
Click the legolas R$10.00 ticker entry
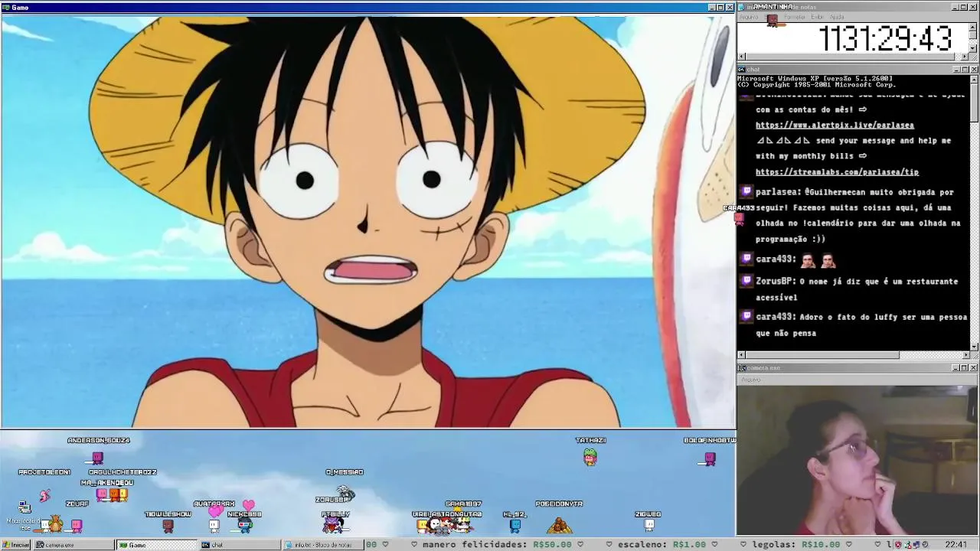796,545
